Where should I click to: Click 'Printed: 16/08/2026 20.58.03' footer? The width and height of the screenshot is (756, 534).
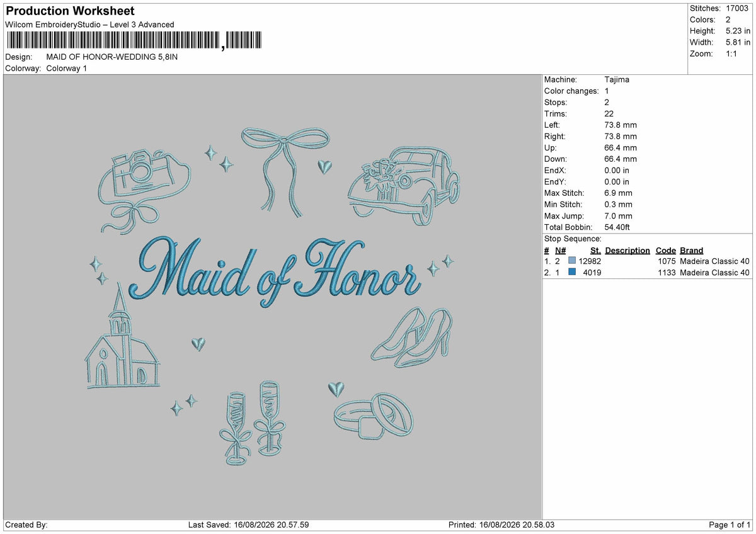tap(501, 525)
